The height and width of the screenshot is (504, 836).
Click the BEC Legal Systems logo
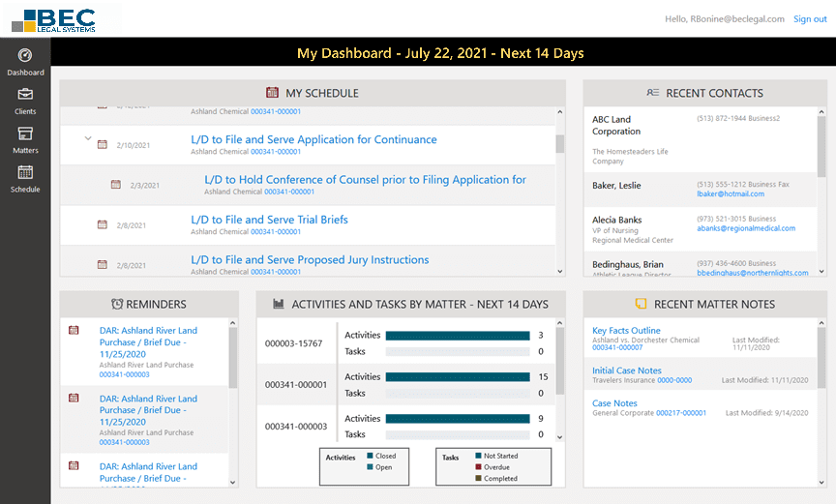[54, 20]
